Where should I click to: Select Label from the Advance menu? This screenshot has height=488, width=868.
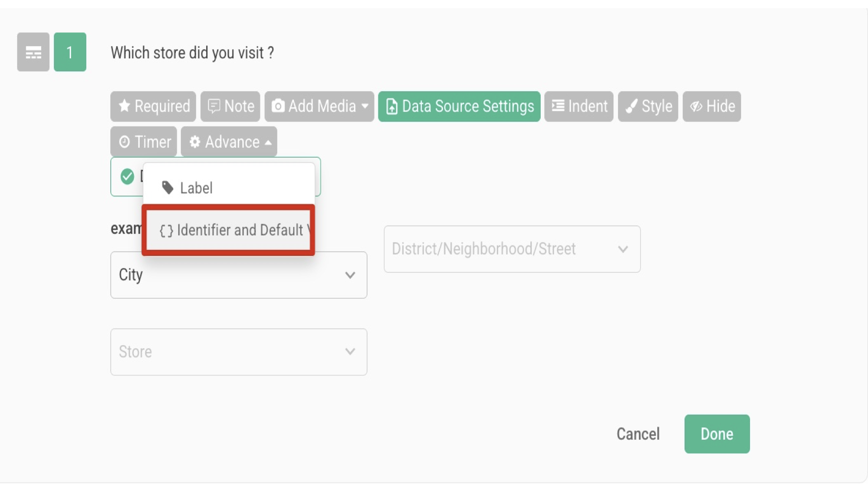[x=196, y=188]
